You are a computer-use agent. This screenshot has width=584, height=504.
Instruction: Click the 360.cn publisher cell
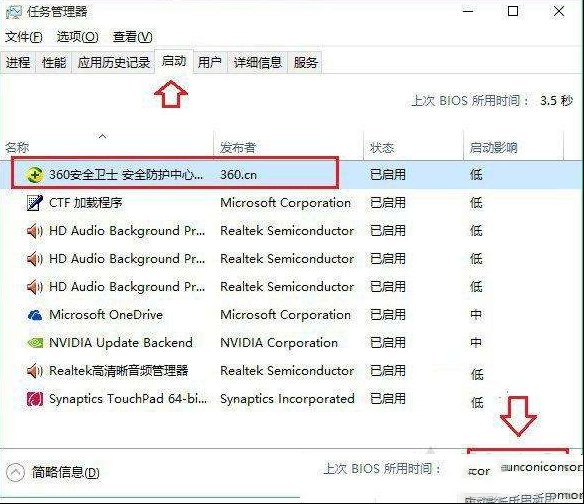pyautogui.click(x=238, y=175)
